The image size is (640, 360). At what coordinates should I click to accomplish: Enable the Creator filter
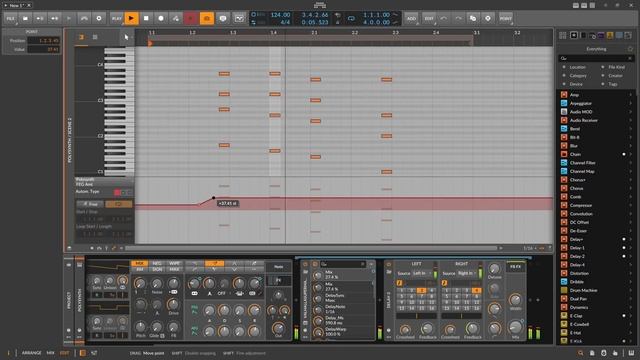[x=615, y=76]
